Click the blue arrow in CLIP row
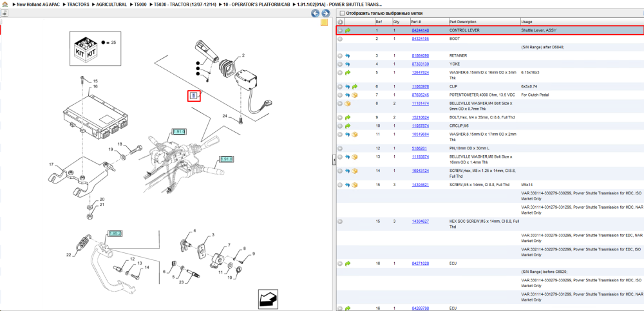Viewport: 644px width, 311px height. click(x=348, y=87)
